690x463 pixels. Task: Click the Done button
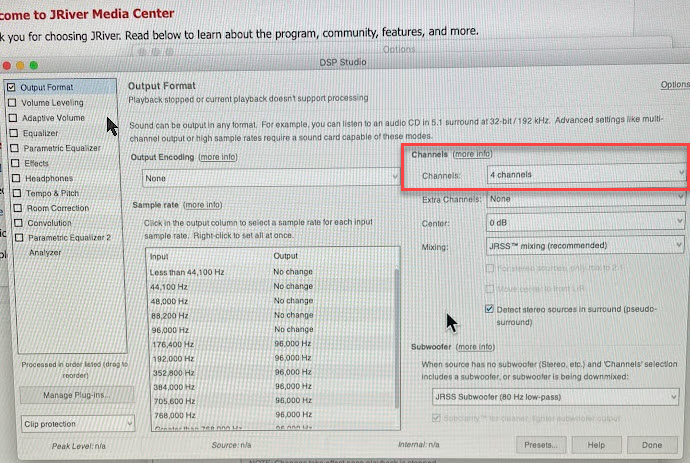click(652, 445)
